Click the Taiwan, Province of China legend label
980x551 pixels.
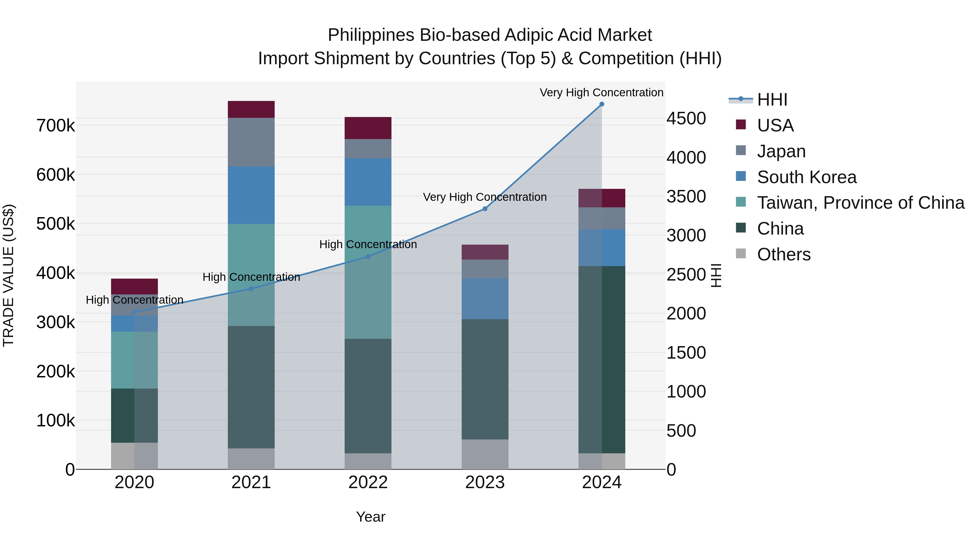coord(861,203)
